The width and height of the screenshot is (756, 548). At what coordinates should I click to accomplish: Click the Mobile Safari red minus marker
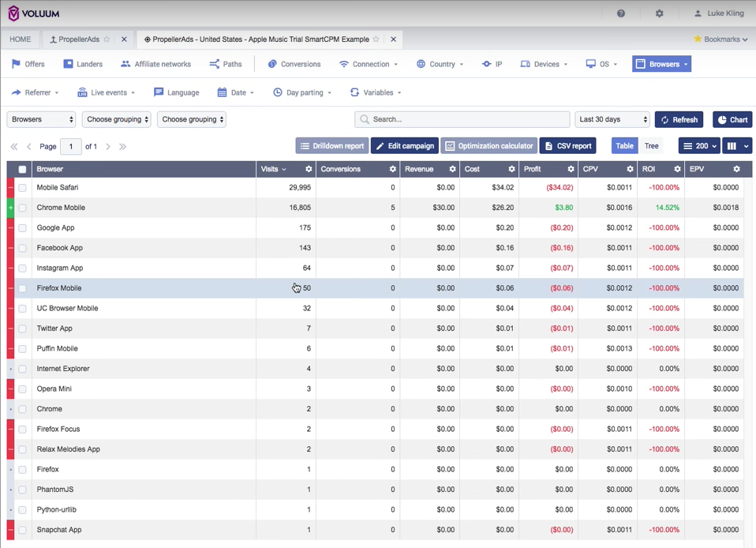point(10,187)
